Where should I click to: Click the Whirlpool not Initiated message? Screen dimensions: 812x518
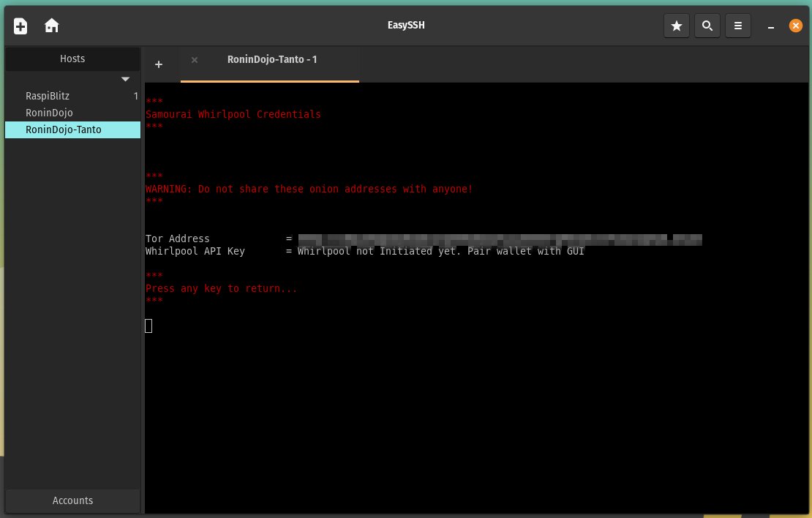click(x=440, y=251)
